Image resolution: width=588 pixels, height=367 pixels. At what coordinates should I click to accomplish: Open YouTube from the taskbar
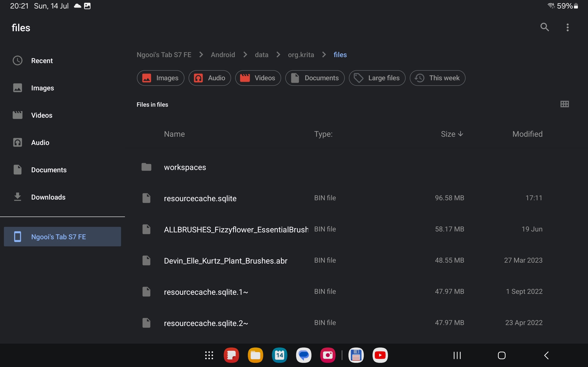pyautogui.click(x=380, y=355)
